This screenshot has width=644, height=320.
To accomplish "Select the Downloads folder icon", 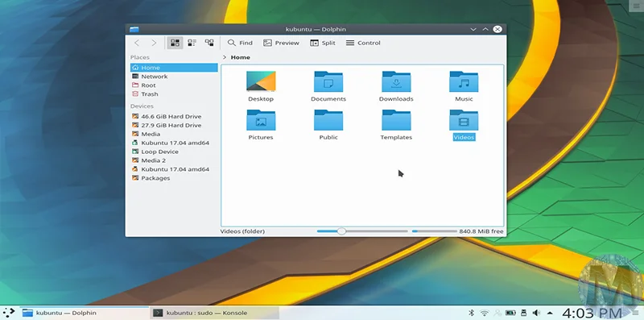I will [x=396, y=81].
